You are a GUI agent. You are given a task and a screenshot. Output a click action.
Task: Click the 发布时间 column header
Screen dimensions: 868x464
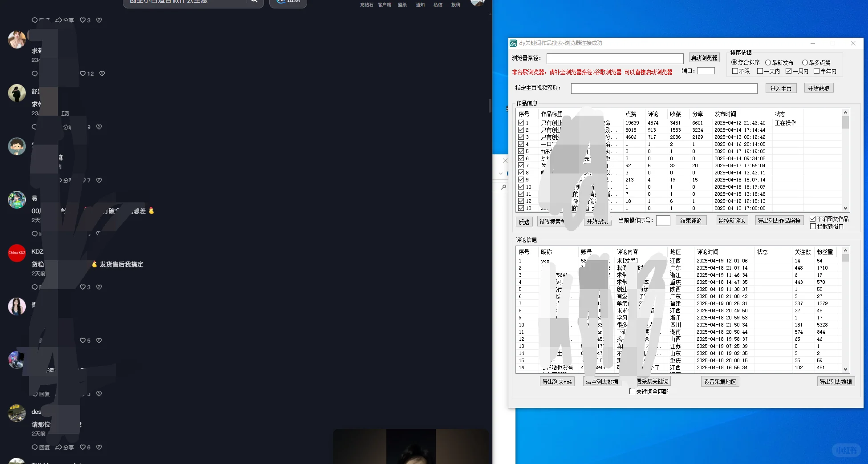(x=742, y=114)
